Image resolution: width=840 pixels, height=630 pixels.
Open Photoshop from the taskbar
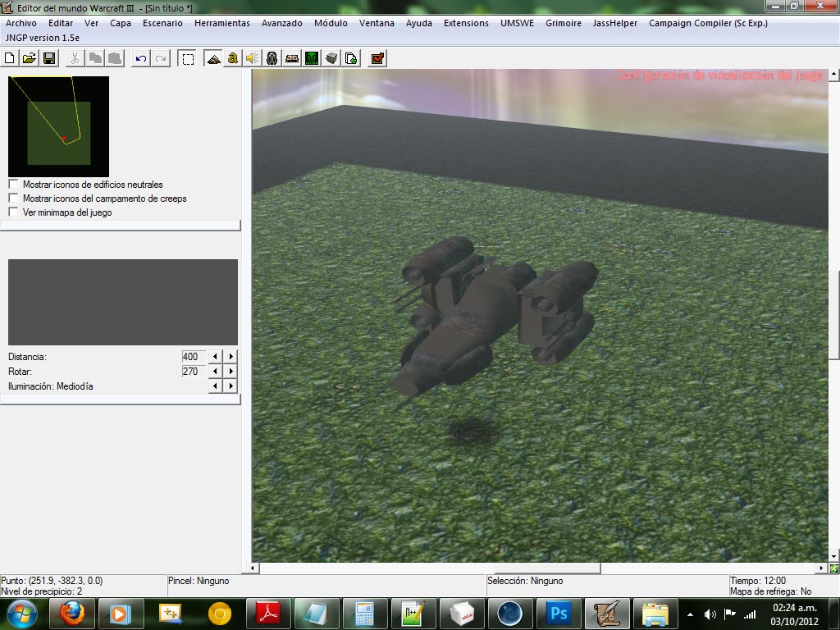[x=559, y=614]
